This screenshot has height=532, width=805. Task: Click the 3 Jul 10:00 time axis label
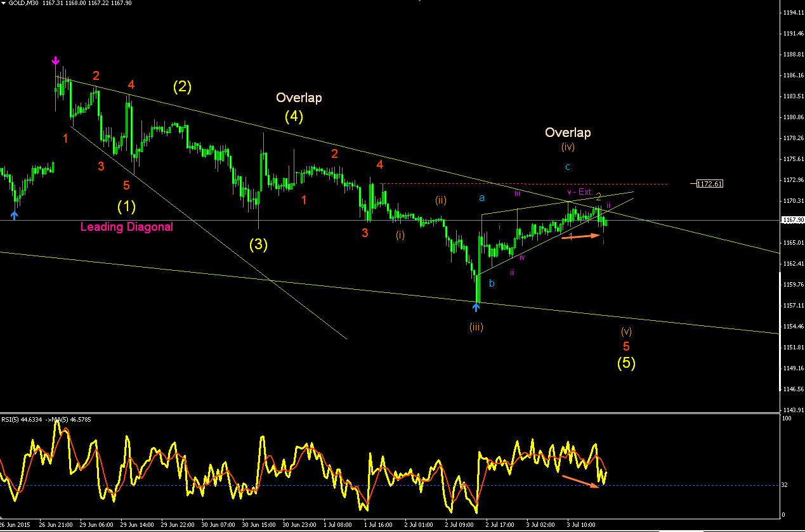(582, 525)
